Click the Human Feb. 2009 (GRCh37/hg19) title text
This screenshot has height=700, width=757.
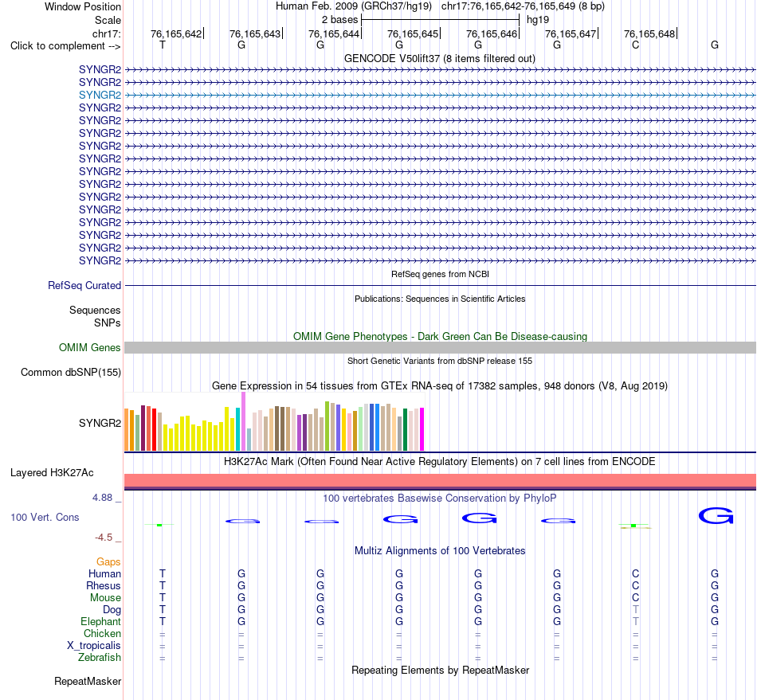point(353,6)
